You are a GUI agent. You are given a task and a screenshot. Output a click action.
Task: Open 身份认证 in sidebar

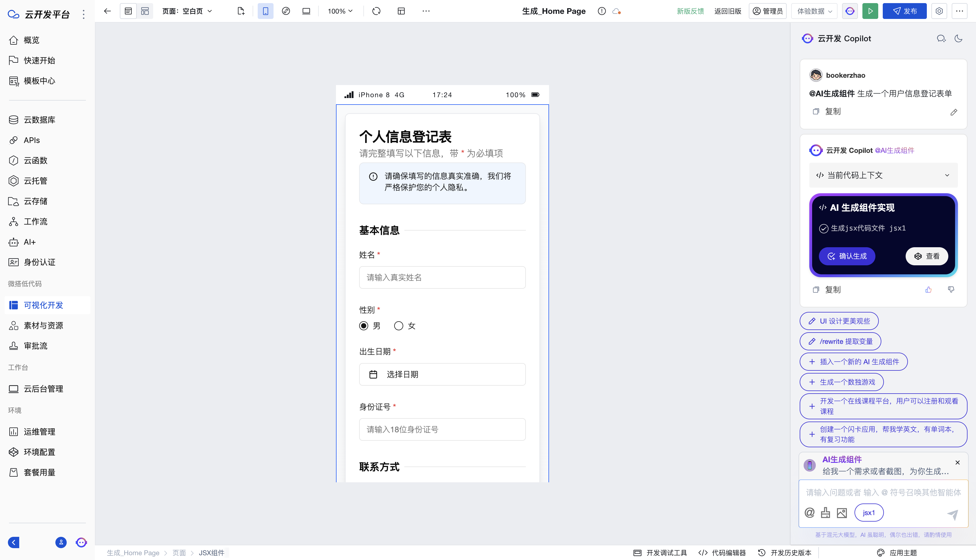(47, 262)
